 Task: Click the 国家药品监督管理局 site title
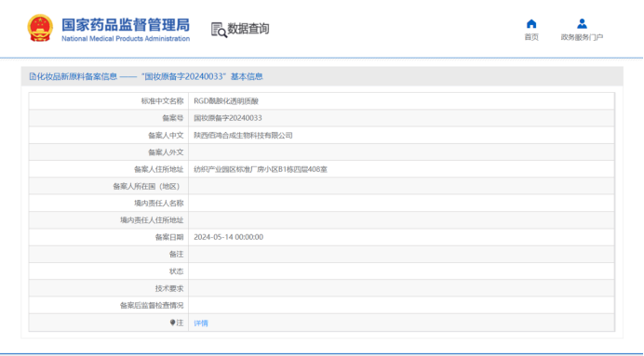126,24
